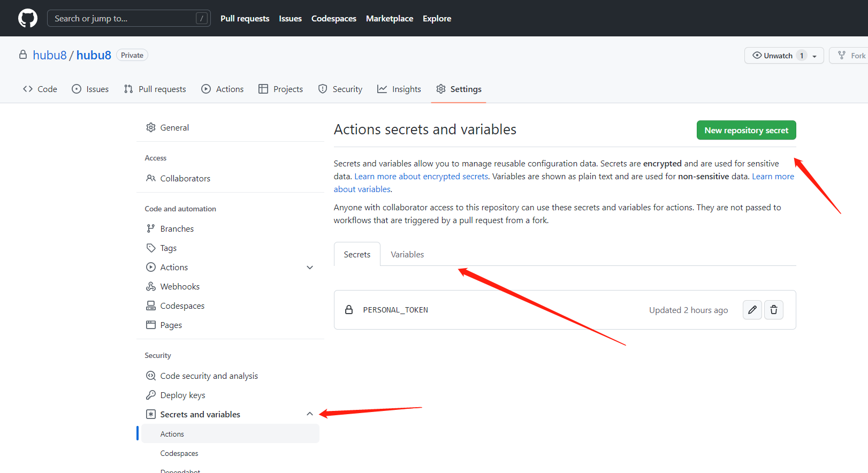Open Marketplace from the top navigation
This screenshot has height=473, width=868.
point(389,18)
